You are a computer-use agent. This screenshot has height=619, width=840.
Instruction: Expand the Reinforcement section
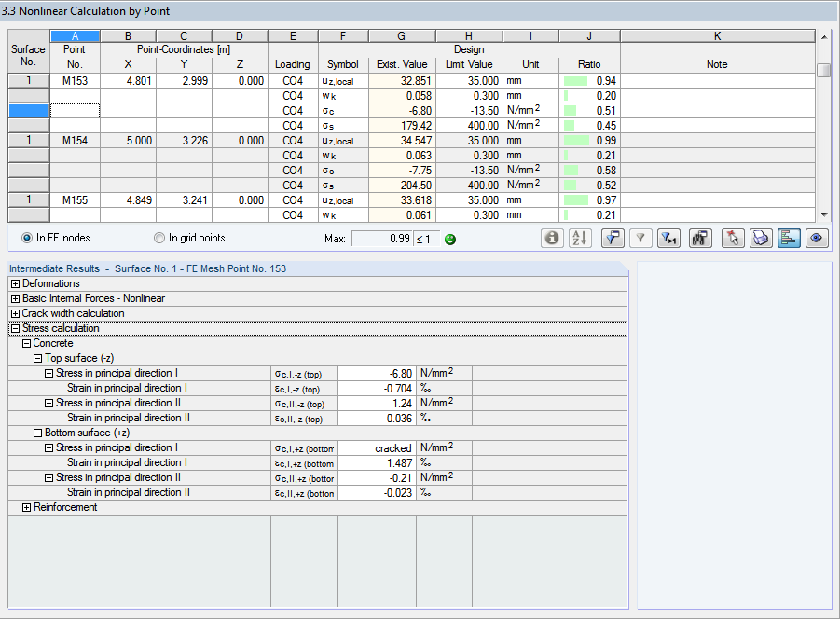pyautogui.click(x=27, y=507)
